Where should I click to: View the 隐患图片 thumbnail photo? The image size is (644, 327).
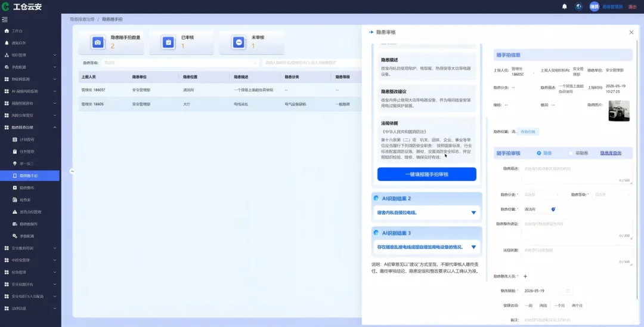pos(618,111)
